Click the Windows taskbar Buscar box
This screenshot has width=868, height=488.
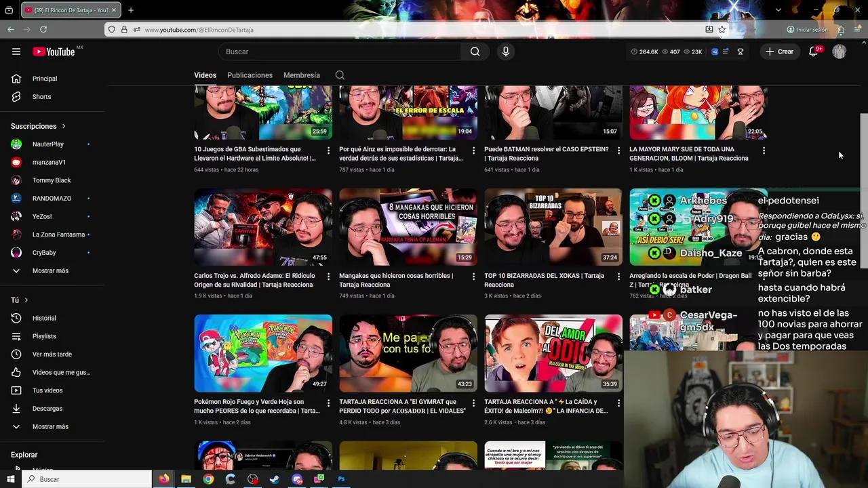[87, 479]
